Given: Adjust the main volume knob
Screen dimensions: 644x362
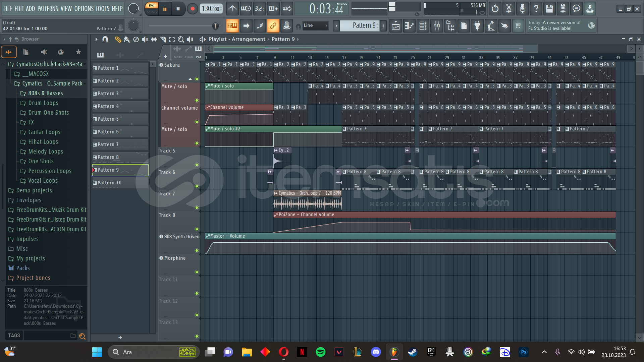Looking at the screenshot, I should pos(133,9).
